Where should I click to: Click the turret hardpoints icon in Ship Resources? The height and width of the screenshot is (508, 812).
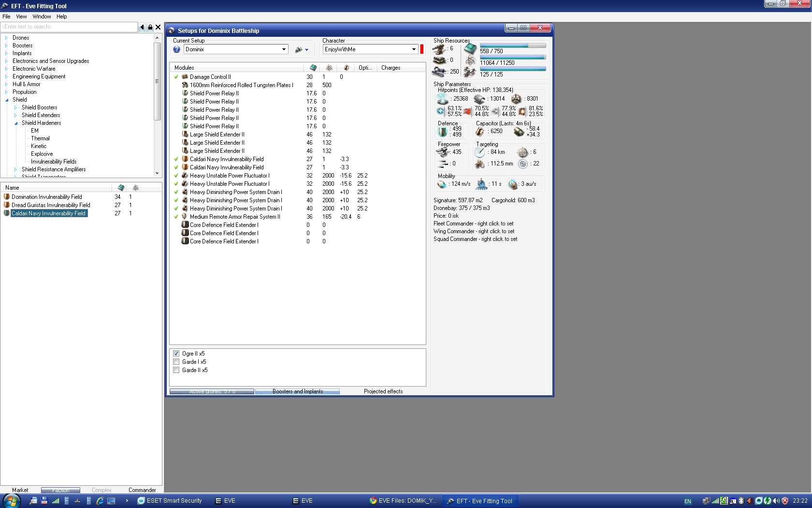(x=439, y=49)
